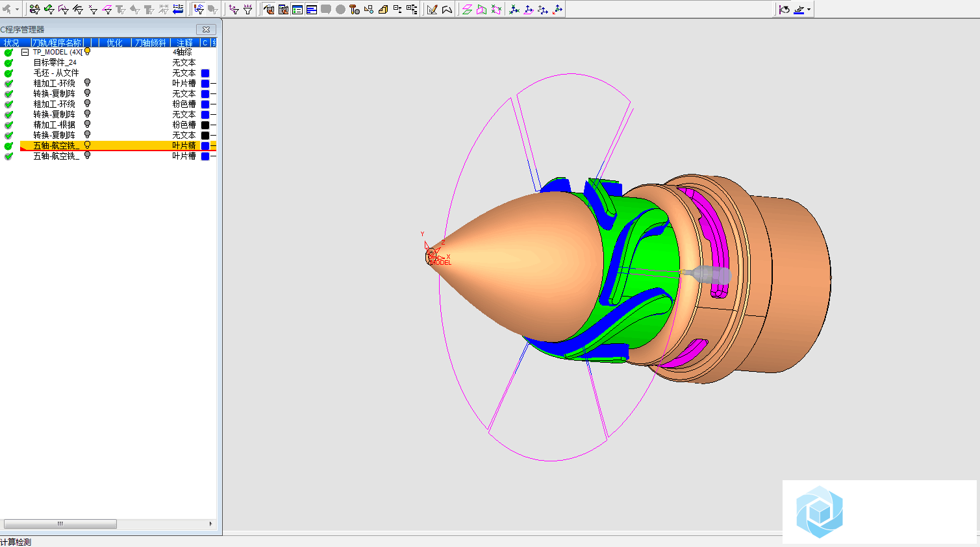Click the 计算检测 status bar text
This screenshot has height=547, width=980.
tap(16, 542)
